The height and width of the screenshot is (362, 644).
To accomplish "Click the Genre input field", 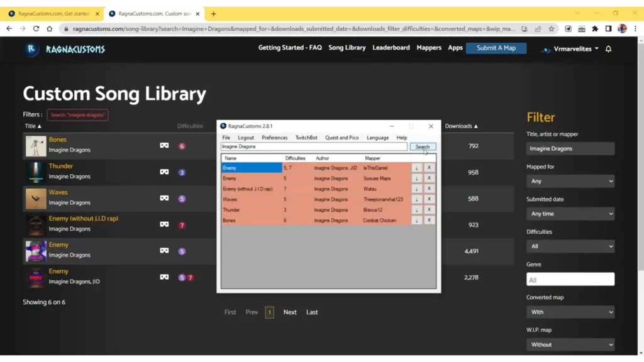I will pos(570,280).
